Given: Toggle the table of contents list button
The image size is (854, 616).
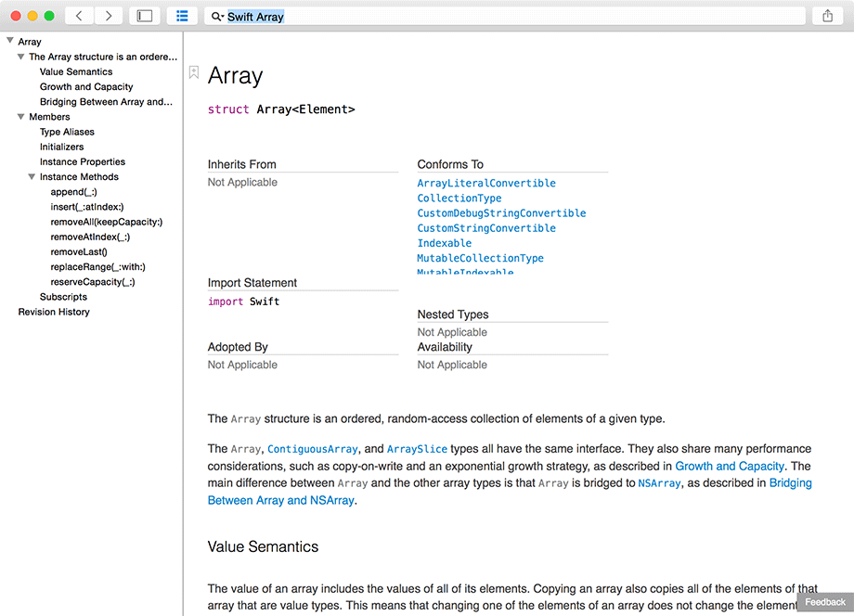Looking at the screenshot, I should [x=182, y=16].
